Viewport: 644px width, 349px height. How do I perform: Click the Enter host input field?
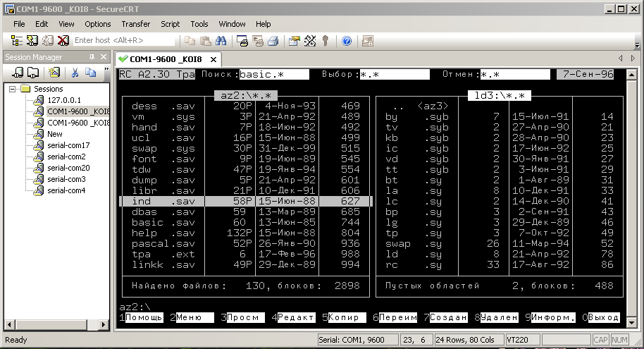[123, 41]
